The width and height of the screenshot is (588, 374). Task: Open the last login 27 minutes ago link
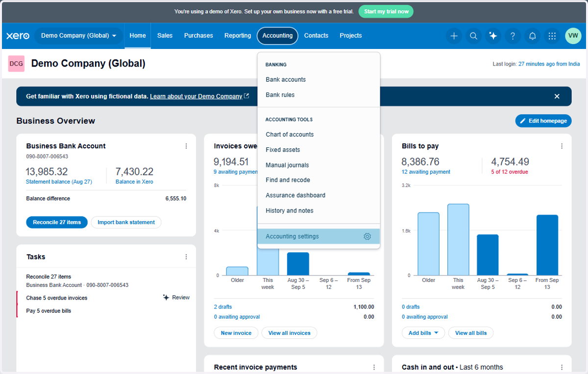(549, 64)
